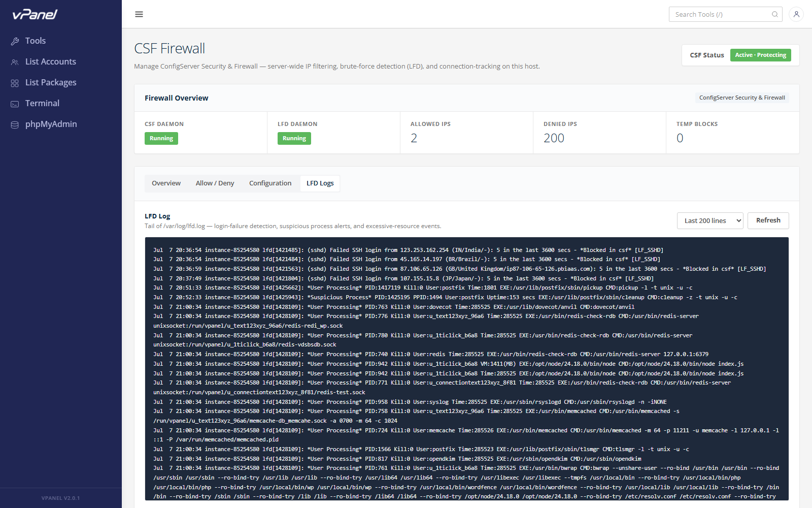Image resolution: width=812 pixels, height=508 pixels.
Task: Click the Terminal icon in sidebar
Action: [15, 104]
